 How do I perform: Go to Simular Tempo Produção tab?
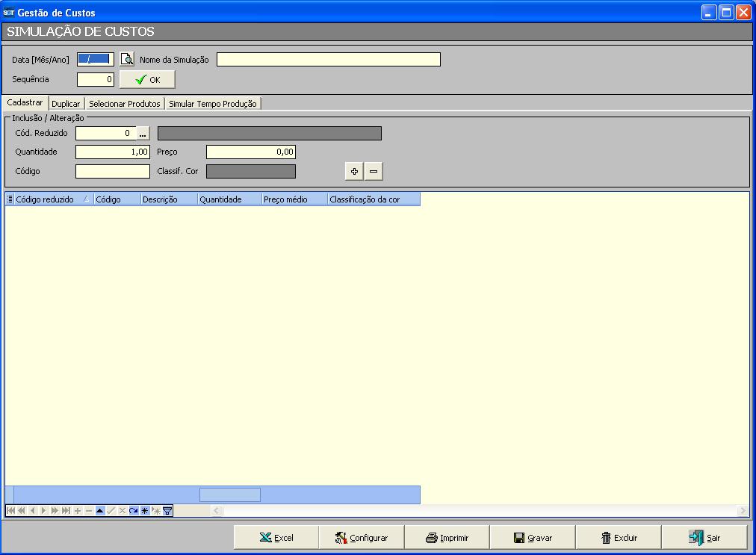click(212, 104)
